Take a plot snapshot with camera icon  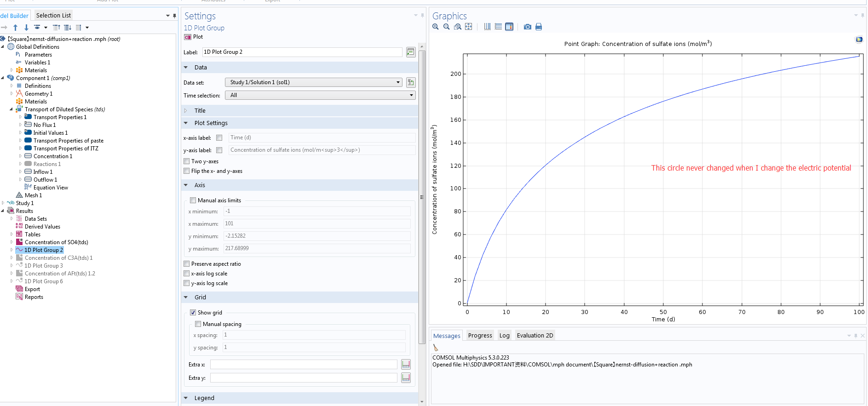tap(527, 27)
